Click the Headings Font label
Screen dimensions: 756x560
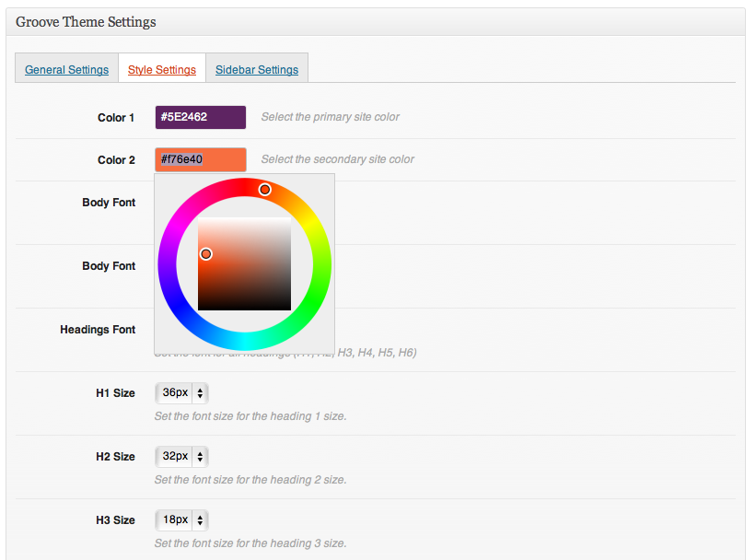coord(98,330)
